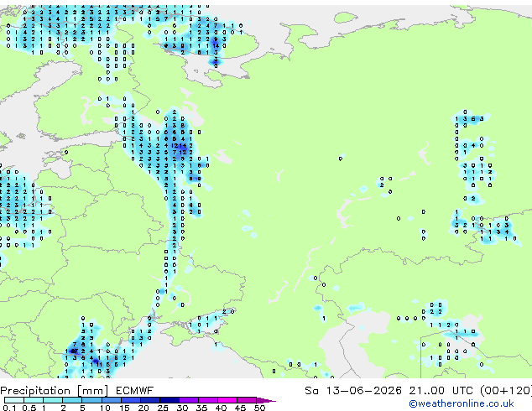This screenshot has height=411, width=532.
Task: Select the (00+120) forecast offset label
Action: click(x=506, y=391)
